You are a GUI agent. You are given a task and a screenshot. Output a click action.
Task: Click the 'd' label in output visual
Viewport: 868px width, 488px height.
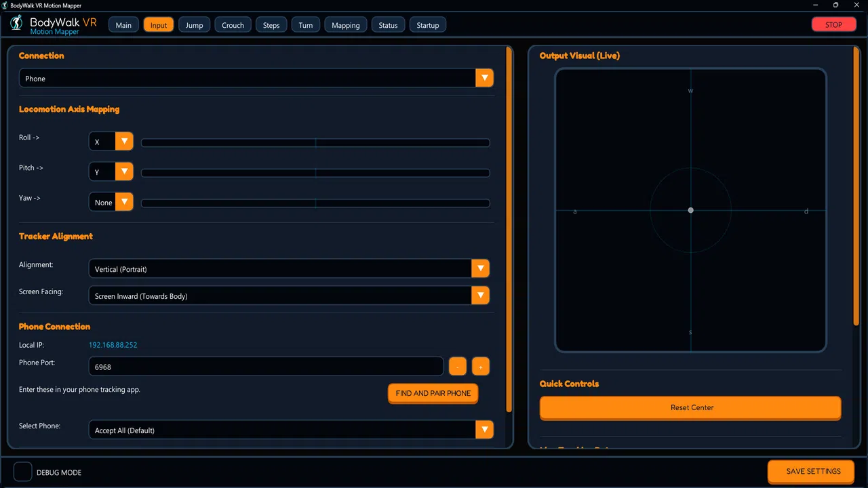(x=806, y=211)
